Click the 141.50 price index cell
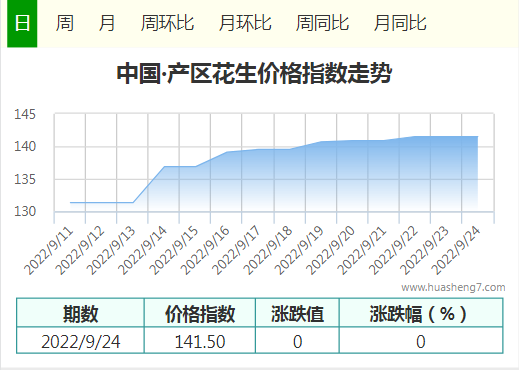The image size is (519, 370). [x=200, y=341]
